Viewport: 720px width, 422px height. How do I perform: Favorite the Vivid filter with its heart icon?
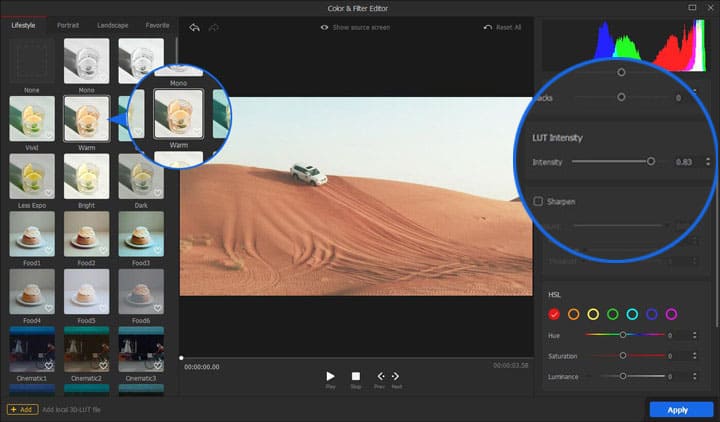pyautogui.click(x=48, y=135)
